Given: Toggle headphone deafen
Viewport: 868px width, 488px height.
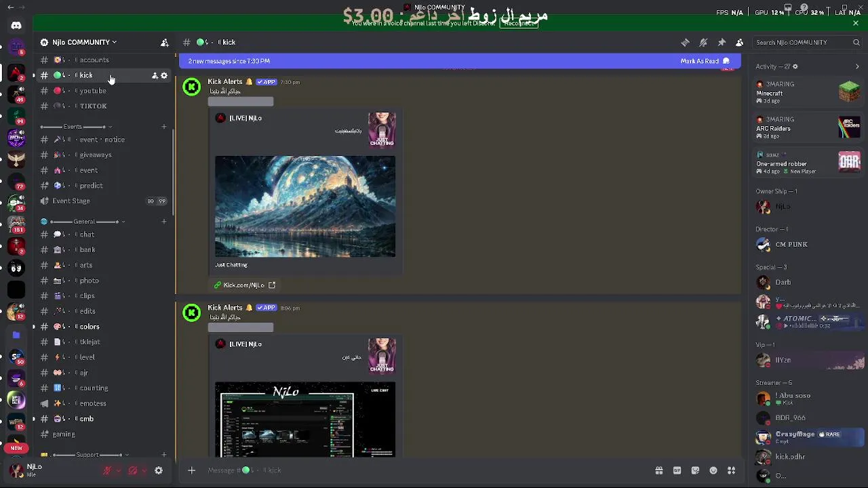Looking at the screenshot, I should (x=133, y=470).
